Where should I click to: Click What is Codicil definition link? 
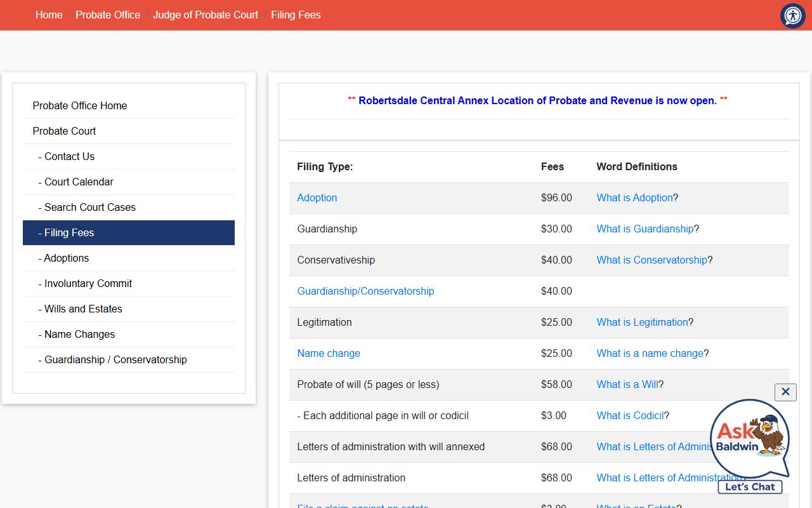coord(630,416)
